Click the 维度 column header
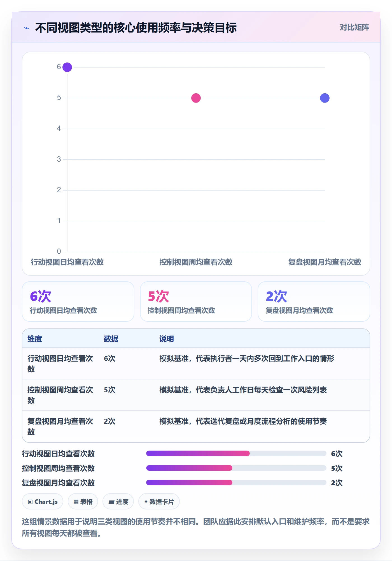 coord(35,339)
